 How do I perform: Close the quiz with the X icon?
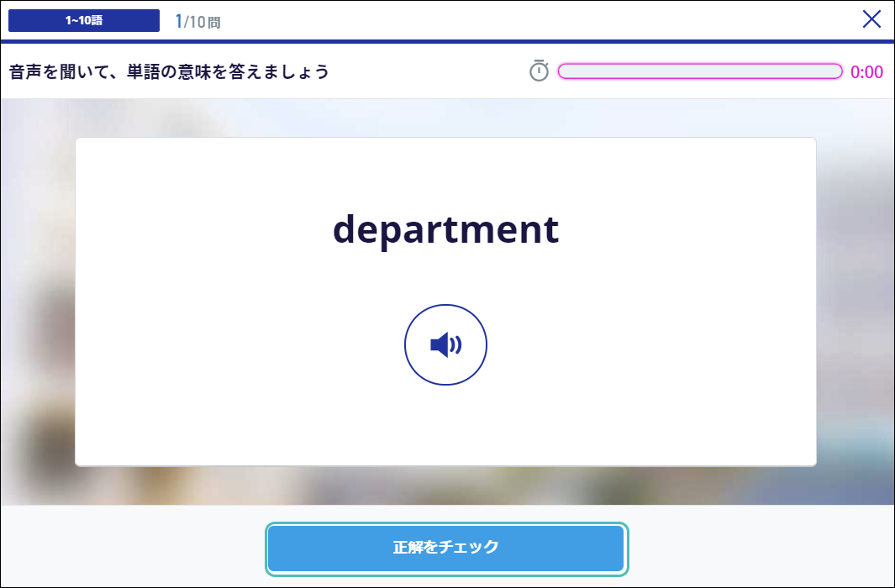point(871,20)
